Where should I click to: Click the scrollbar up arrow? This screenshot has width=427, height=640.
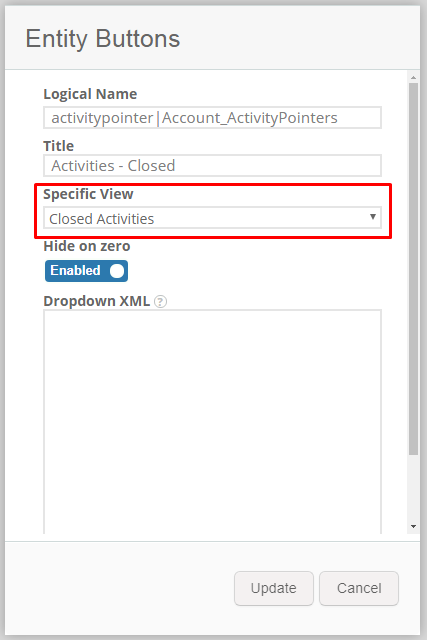point(414,77)
